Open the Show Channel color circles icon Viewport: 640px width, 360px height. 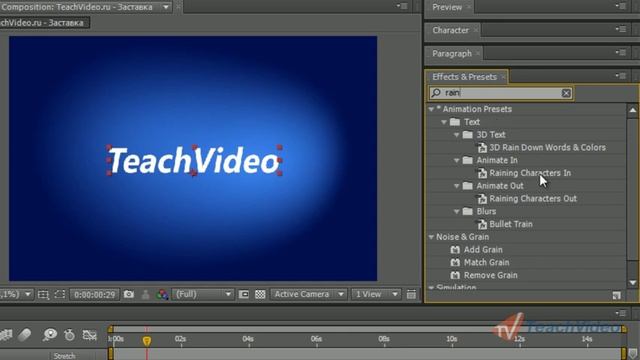pos(162,294)
